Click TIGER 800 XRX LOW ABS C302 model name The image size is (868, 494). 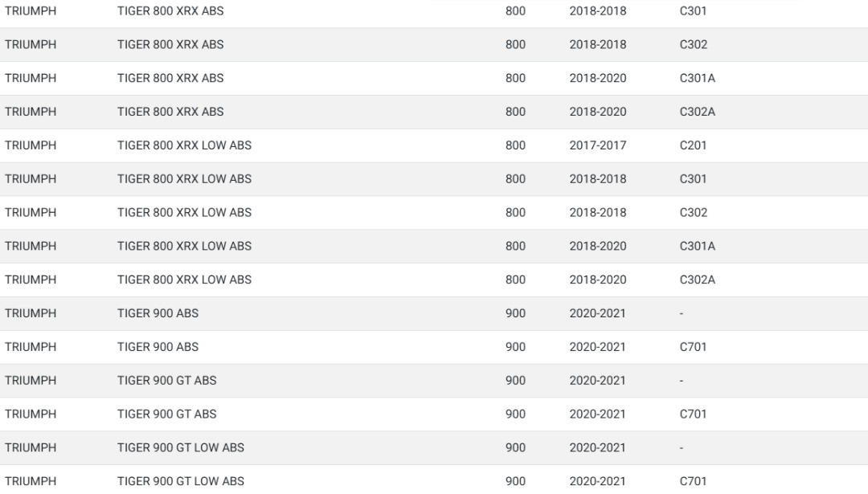click(184, 212)
